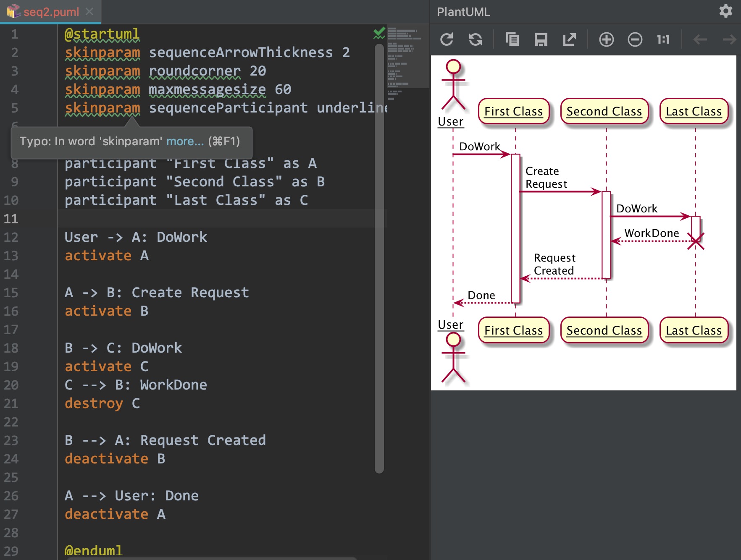
Task: Click 'User -> A: DoWork' line
Action: point(136,237)
